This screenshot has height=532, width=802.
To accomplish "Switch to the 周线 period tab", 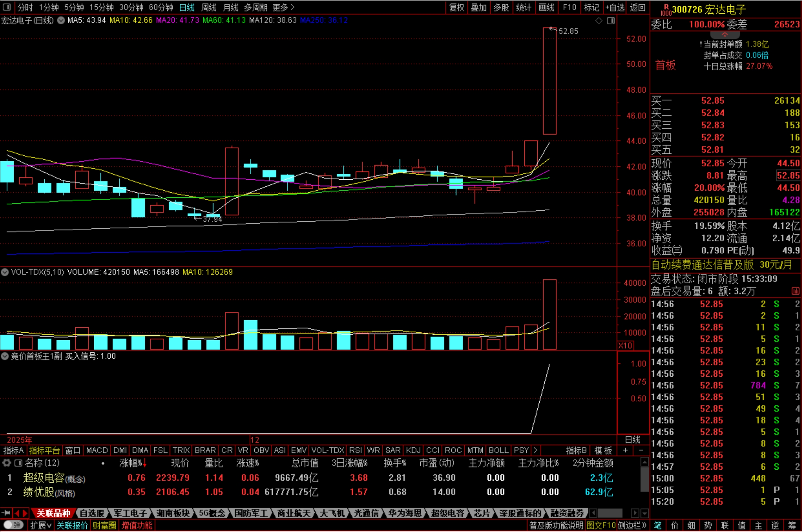I will pos(209,7).
